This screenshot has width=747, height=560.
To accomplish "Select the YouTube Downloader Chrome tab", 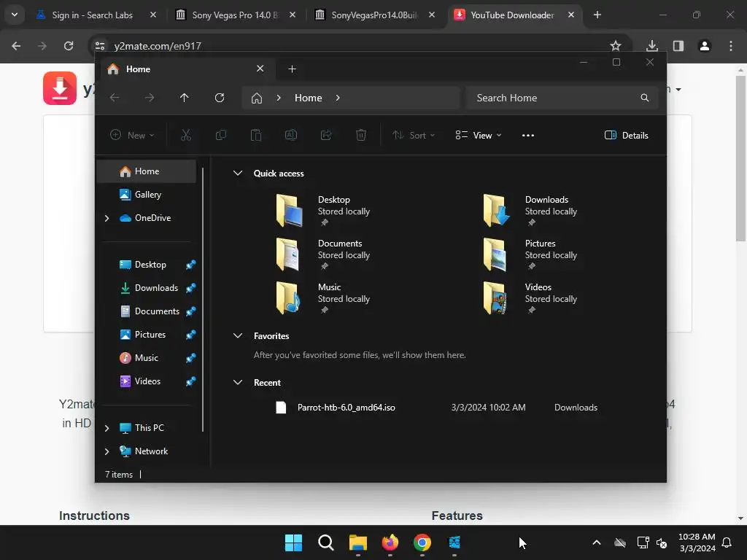I will [514, 15].
